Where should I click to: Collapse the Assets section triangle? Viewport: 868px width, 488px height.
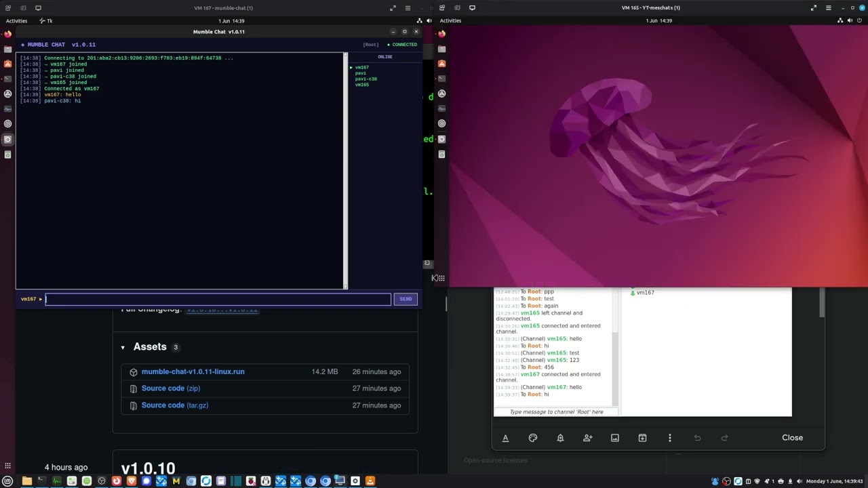[x=123, y=348]
